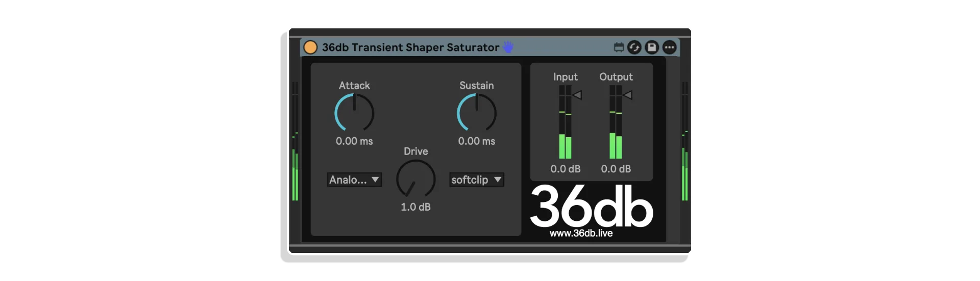The height and width of the screenshot is (281, 980).
Task: Click the Input level meter
Action: [x=565, y=122]
